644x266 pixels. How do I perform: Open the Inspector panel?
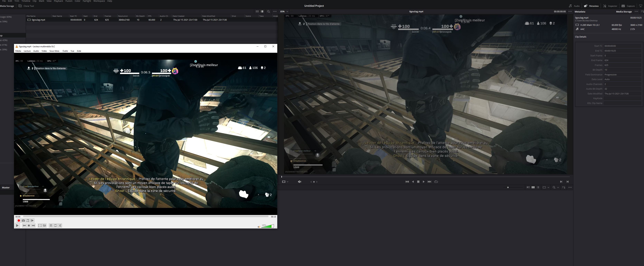click(610, 6)
